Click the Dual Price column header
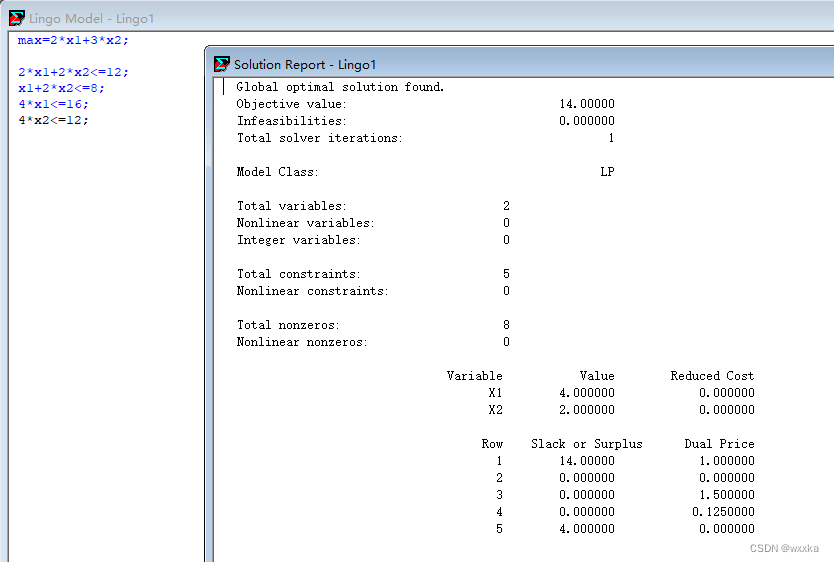 click(x=719, y=444)
